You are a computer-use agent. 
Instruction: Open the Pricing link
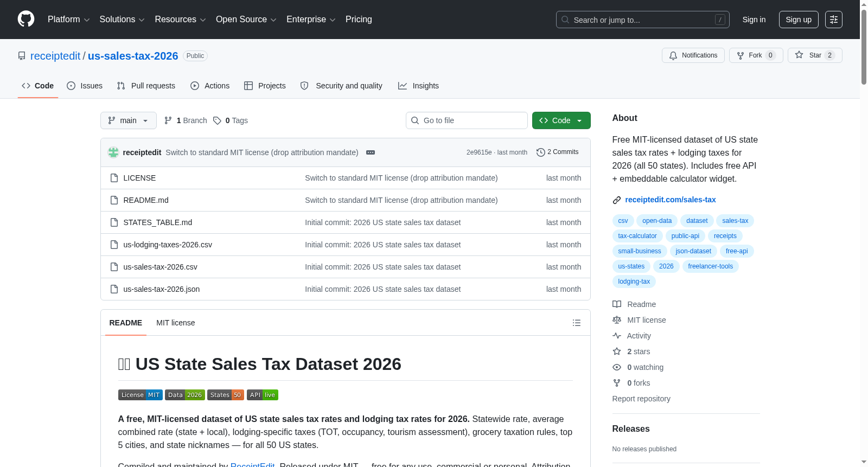click(x=359, y=20)
